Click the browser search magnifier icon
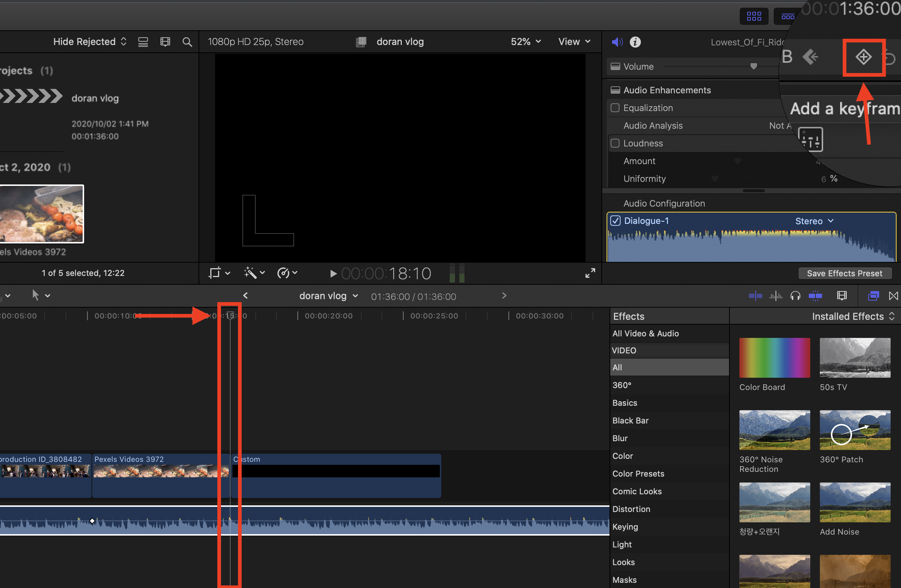The height and width of the screenshot is (588, 901). pos(187,42)
